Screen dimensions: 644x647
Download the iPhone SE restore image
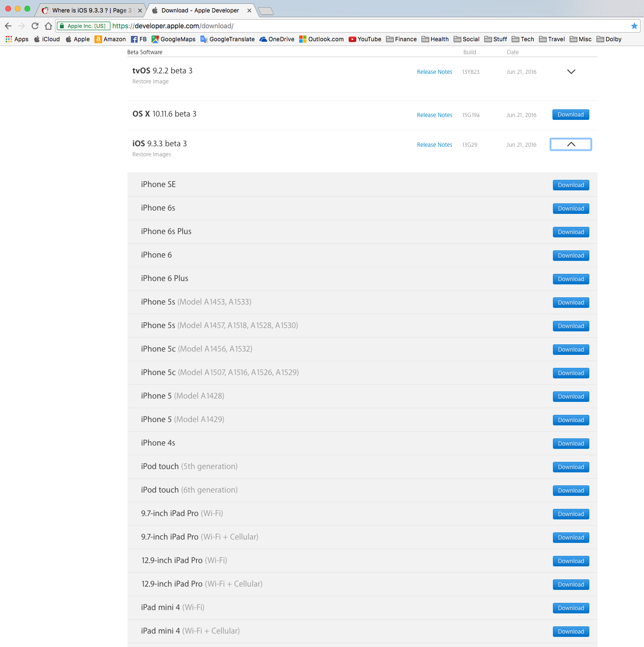point(571,185)
